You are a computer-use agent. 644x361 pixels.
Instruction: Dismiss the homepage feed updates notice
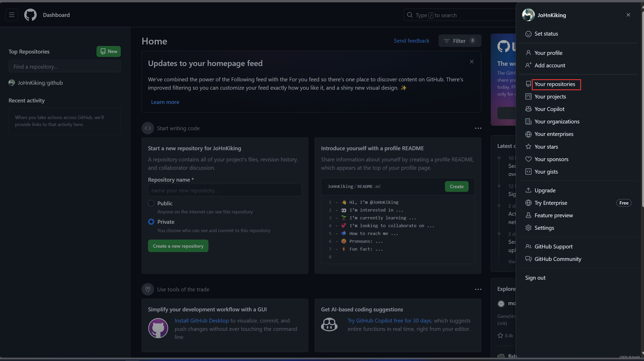471,62
